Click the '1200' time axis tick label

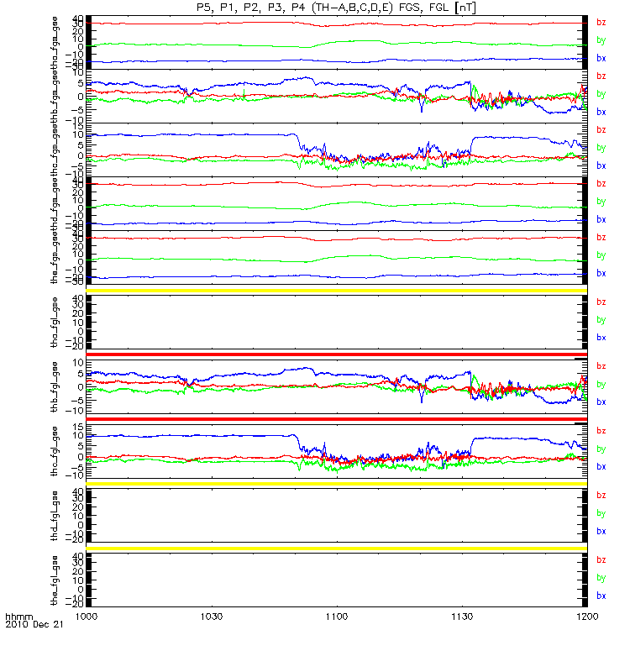587,617
